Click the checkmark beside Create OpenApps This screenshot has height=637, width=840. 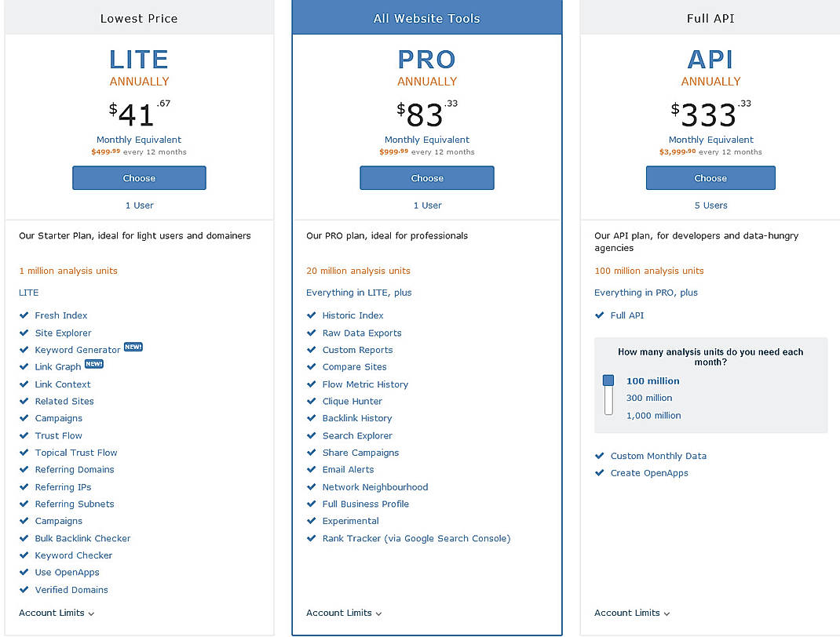[598, 473]
